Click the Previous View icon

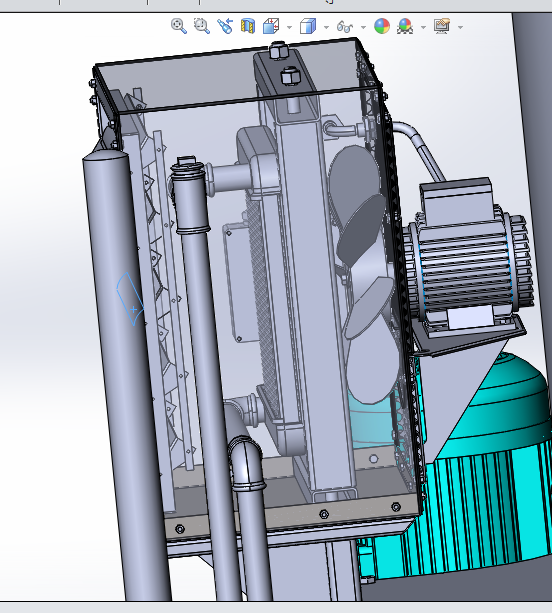[225, 26]
